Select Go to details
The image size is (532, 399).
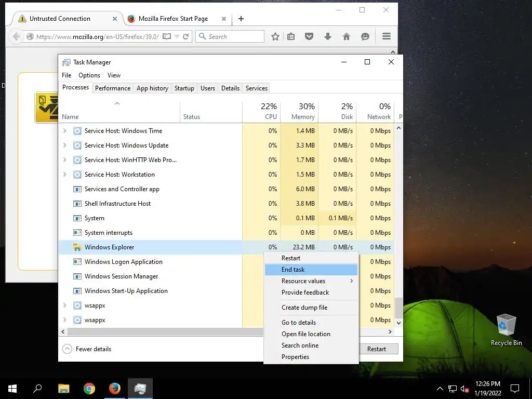click(x=311, y=322)
